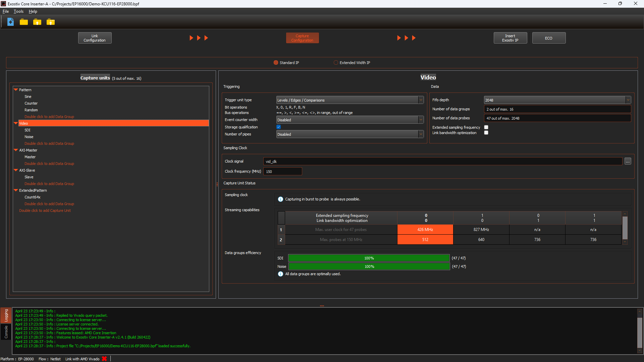Viewport: 644px width, 362px height.
Task: Enable Extended sampling frequency checkbox
Action: [x=486, y=127]
